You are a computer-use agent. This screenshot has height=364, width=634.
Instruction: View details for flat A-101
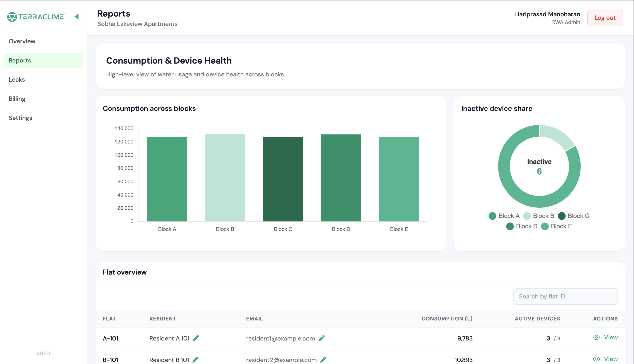coord(605,337)
